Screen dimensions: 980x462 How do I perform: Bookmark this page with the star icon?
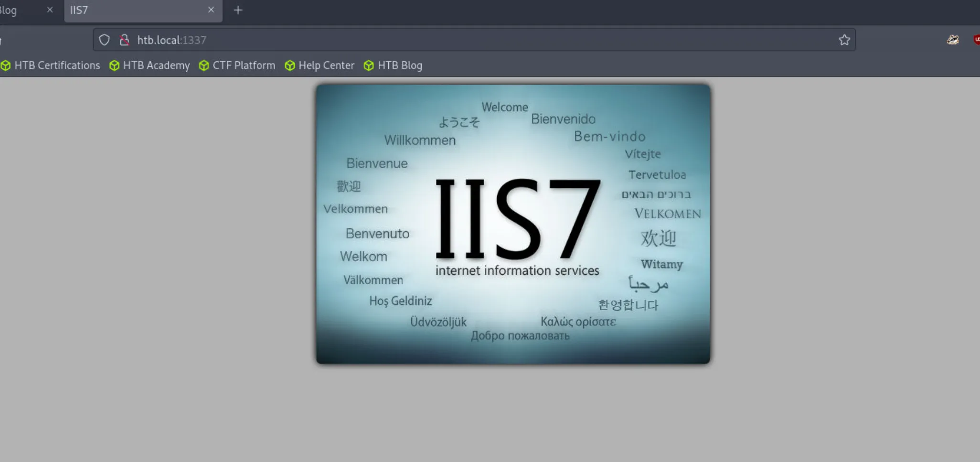(844, 40)
